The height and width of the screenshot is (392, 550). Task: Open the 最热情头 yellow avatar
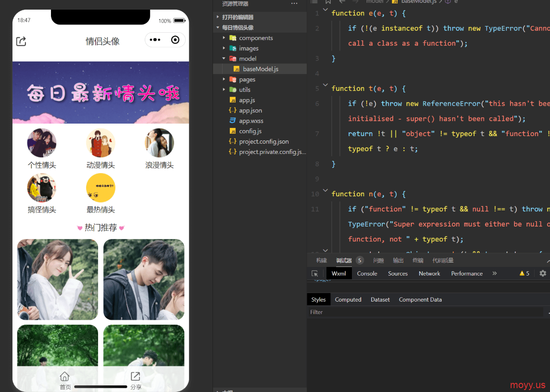click(x=100, y=188)
